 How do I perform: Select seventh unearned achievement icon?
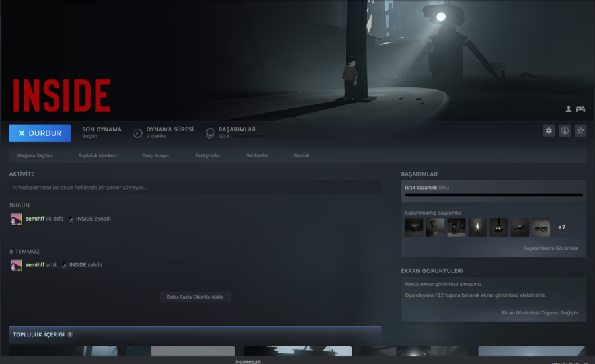pyautogui.click(x=541, y=227)
